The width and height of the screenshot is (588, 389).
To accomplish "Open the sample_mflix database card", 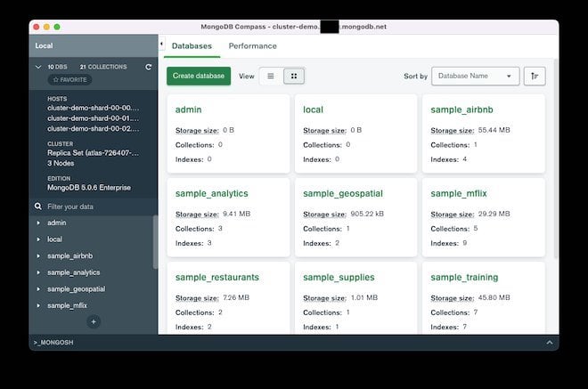I will click(458, 193).
